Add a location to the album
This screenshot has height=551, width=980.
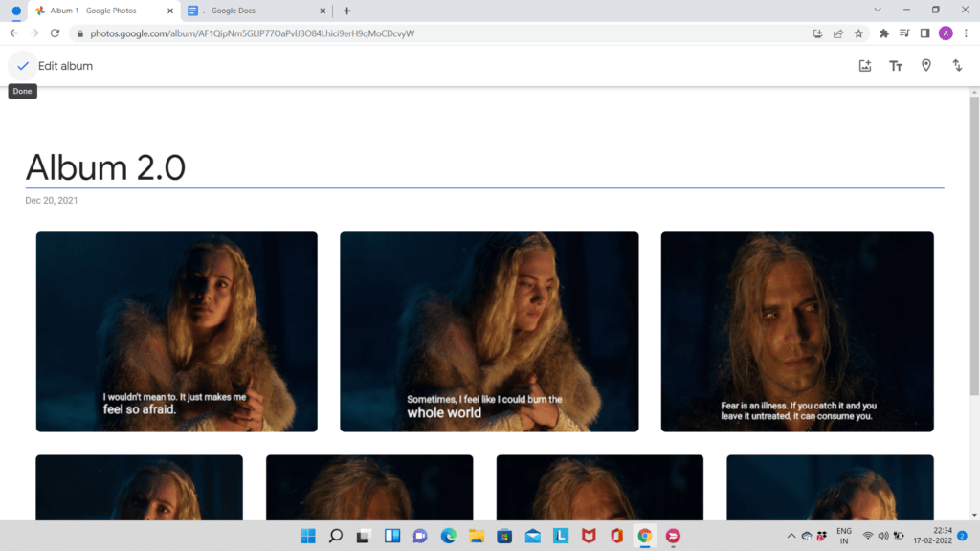coord(926,65)
